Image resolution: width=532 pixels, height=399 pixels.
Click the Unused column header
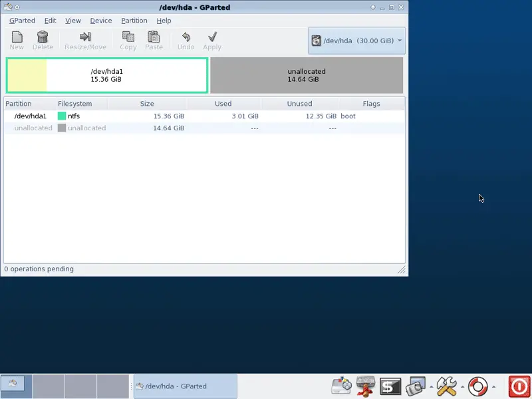(x=300, y=104)
